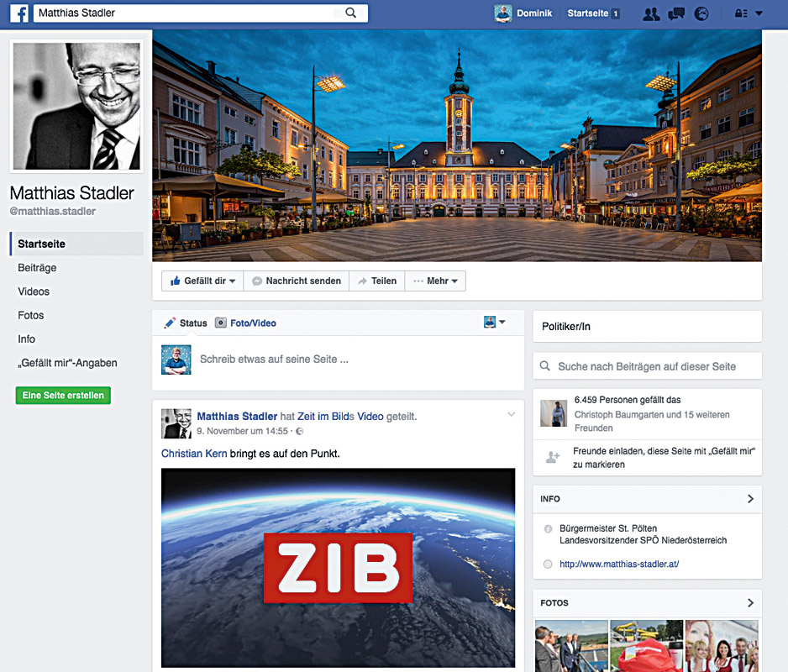Click Suche nach Beiträgen auf dieser Seite field
Screen dimensions: 788x672
click(x=647, y=366)
